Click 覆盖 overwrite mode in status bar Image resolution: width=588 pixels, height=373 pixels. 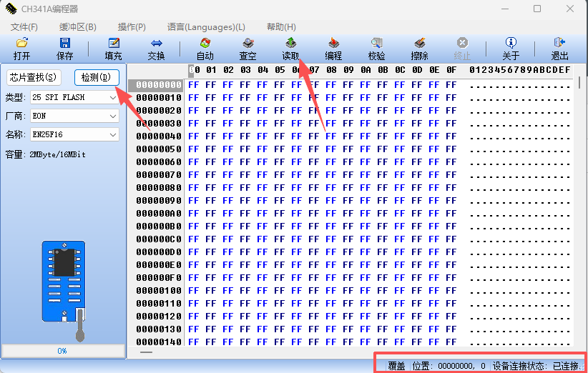[x=396, y=366]
